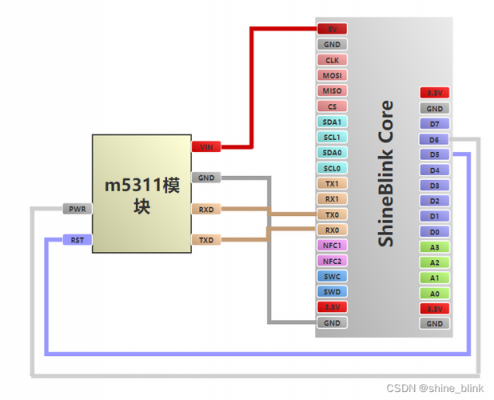
Task: Click the PWR pin on m5311 module
Action: pyautogui.click(x=77, y=209)
